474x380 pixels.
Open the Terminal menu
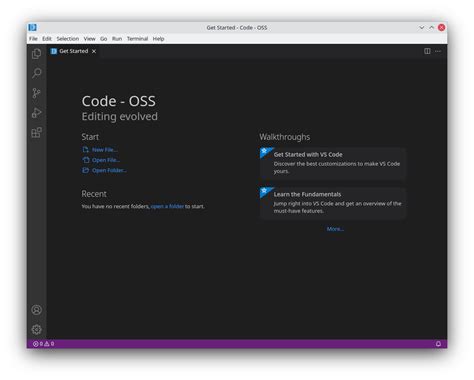click(137, 39)
